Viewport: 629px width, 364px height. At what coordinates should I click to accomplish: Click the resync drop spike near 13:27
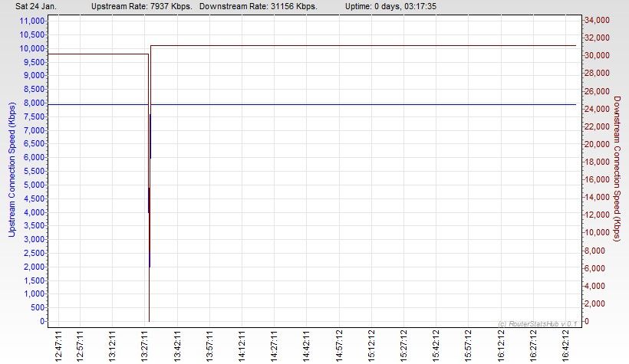(150, 185)
